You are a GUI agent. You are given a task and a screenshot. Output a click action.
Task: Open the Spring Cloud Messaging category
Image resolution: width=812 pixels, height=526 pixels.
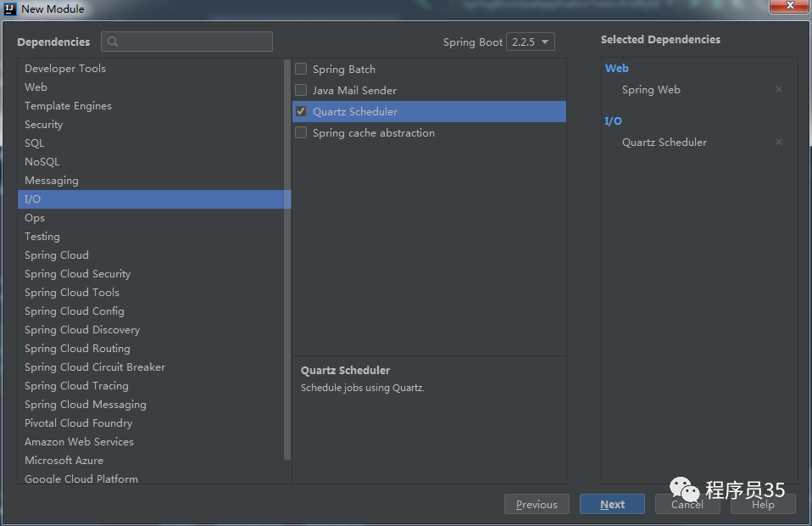(151, 404)
